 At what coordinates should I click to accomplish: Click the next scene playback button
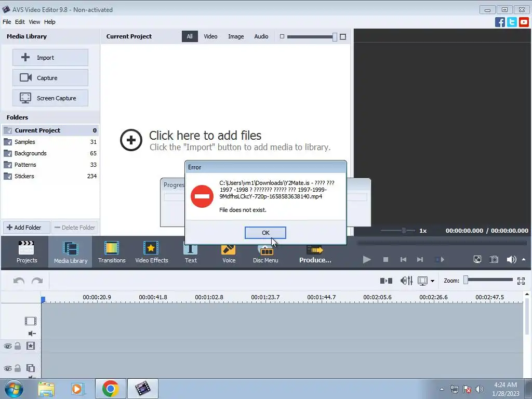[x=440, y=260]
